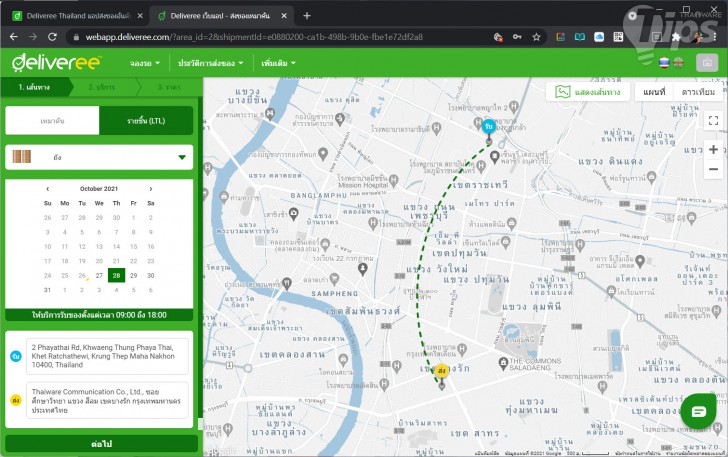Screen dimensions: 728x457
Task: Click THE COMMONS SALADAENG map pin
Action: 503,362
